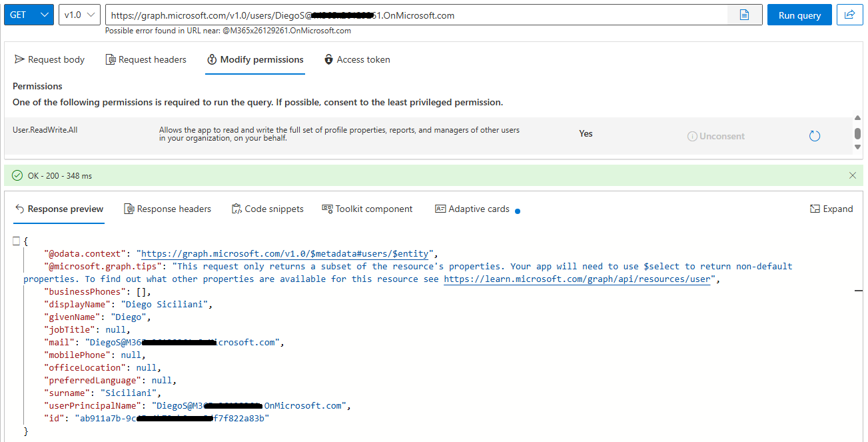Image resolution: width=868 pixels, height=442 pixels.
Task: Expand the response panel
Action: point(831,209)
